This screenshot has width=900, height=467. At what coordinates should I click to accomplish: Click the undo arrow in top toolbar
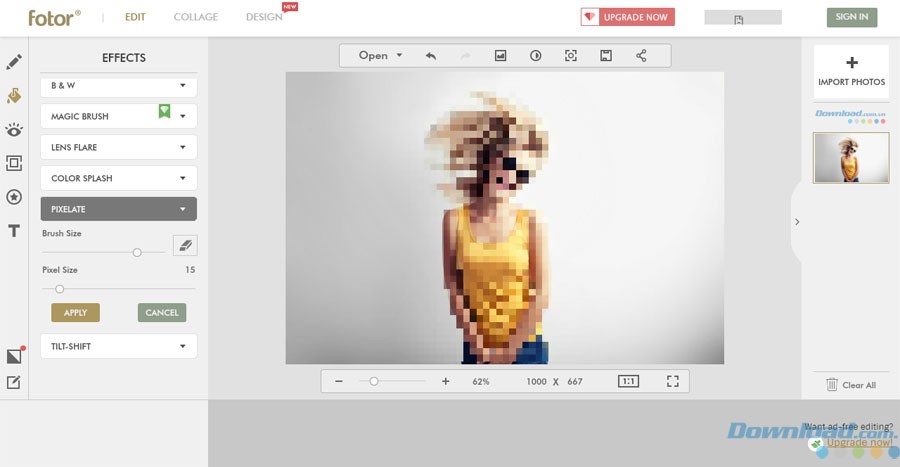430,56
